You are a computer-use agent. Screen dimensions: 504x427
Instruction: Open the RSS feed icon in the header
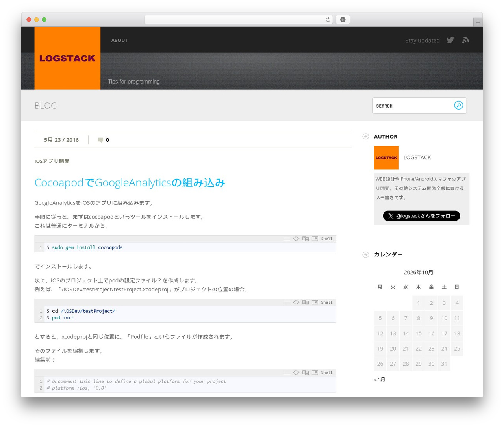point(466,40)
